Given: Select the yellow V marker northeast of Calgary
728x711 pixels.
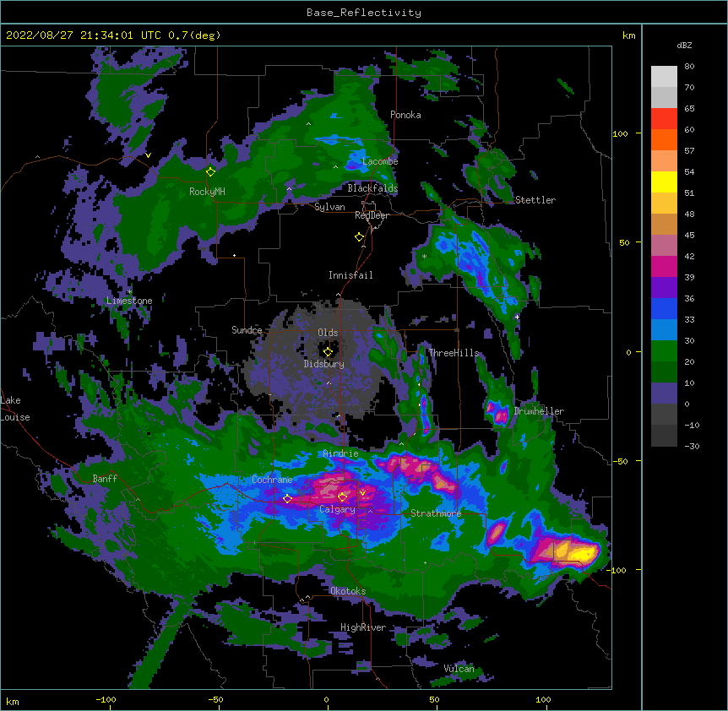Looking at the screenshot, I should point(362,493).
